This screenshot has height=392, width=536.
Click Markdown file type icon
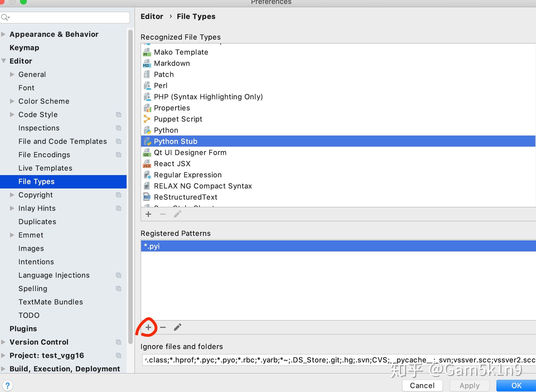tap(147, 64)
